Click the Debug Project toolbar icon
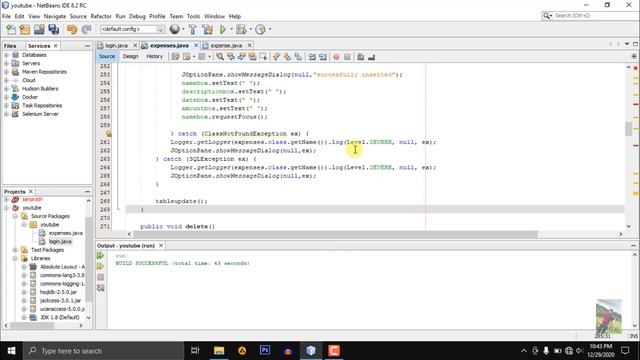Viewport: 640px width, 360px height. (x=241, y=29)
